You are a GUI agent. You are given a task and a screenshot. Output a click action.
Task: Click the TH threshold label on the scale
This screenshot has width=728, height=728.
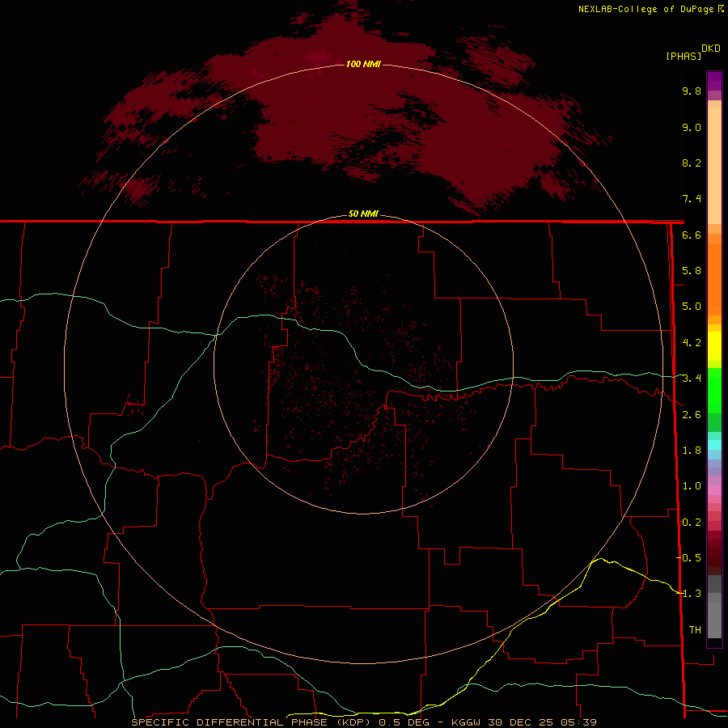click(695, 630)
